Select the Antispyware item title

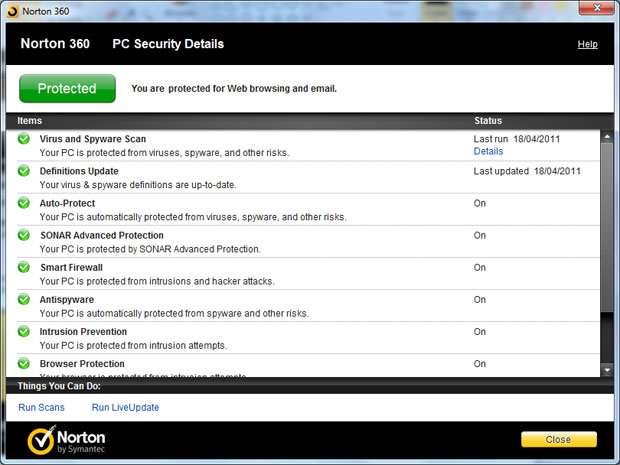point(66,300)
